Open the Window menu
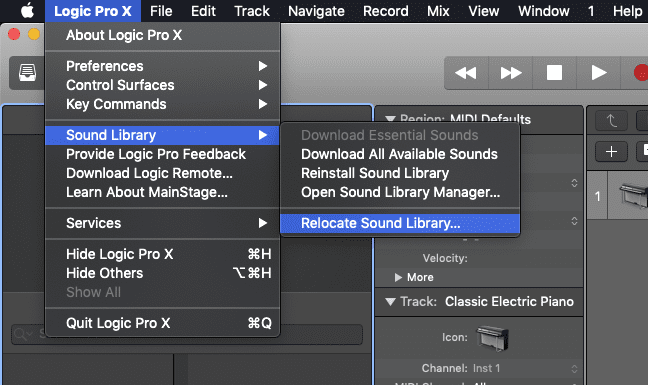This screenshot has height=385, width=648. tap(544, 11)
